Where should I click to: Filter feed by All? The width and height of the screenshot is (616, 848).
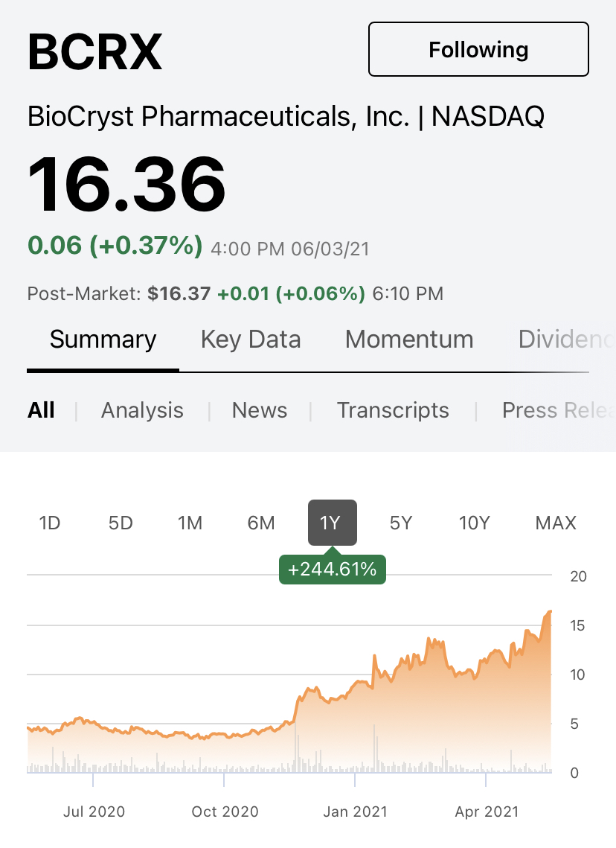(x=41, y=410)
